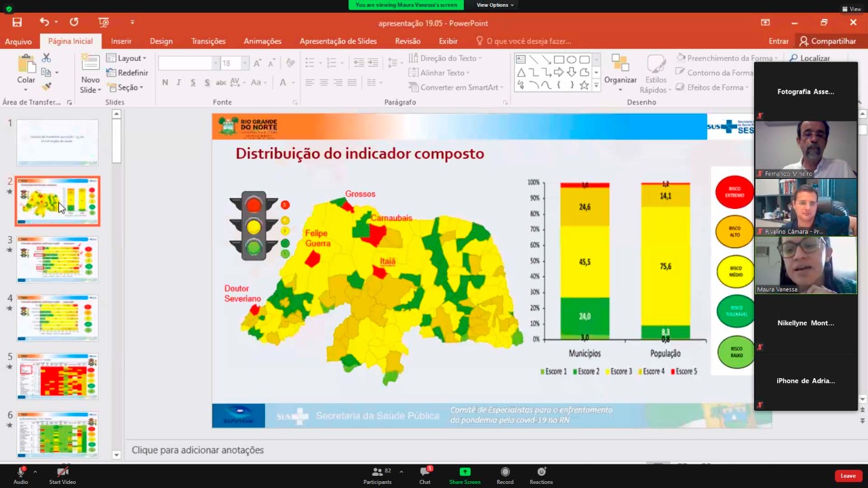Click the red Leave button
The width and height of the screenshot is (868, 488).
click(848, 476)
